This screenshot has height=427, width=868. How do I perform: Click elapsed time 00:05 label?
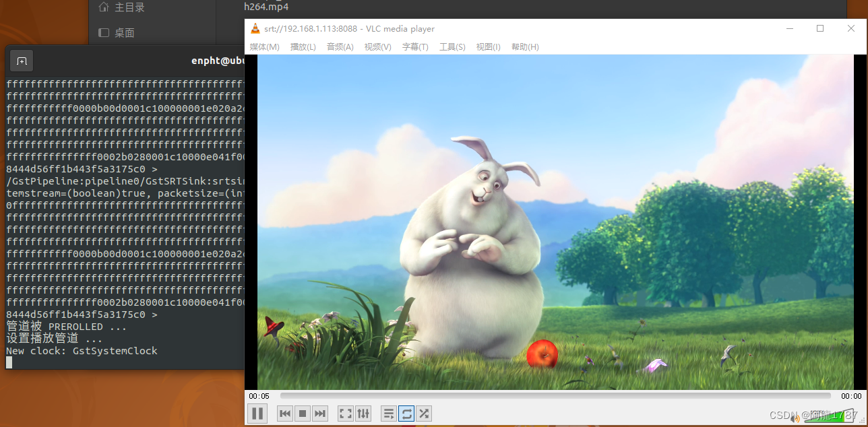[x=259, y=396]
